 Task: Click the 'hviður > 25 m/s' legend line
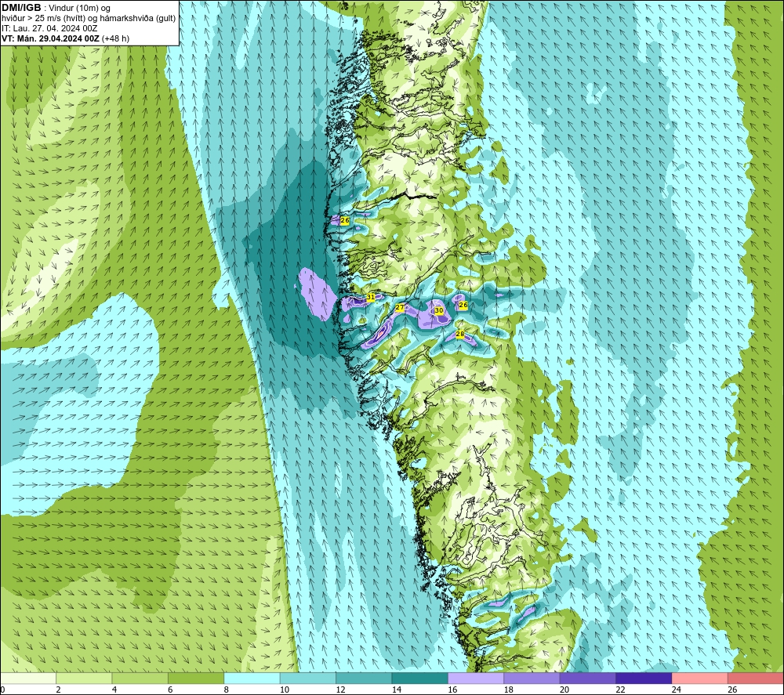click(89, 19)
